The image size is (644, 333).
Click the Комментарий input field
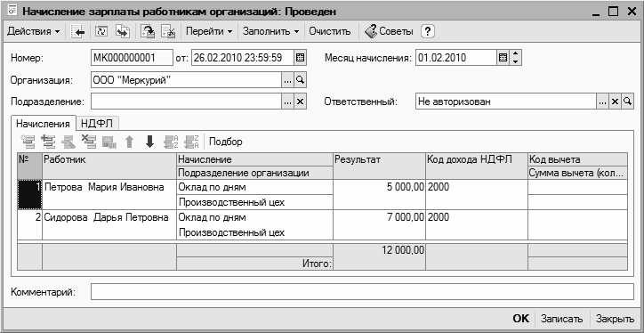362,292
